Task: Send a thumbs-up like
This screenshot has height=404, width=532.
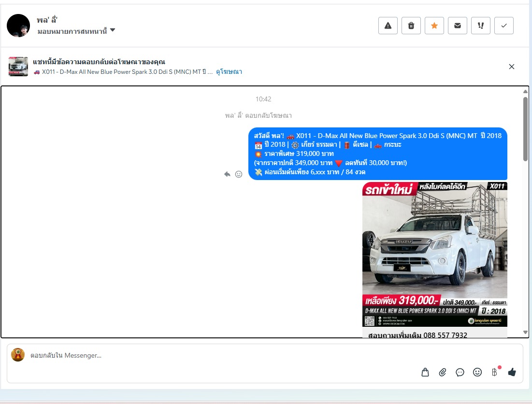Action: (512, 372)
